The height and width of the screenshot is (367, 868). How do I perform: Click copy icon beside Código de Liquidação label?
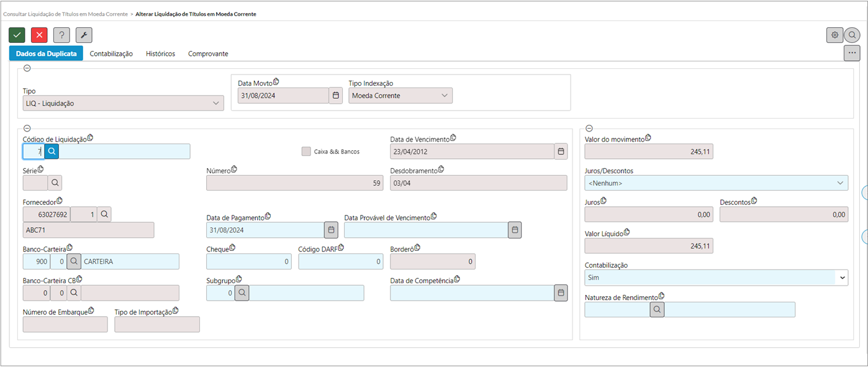click(90, 138)
